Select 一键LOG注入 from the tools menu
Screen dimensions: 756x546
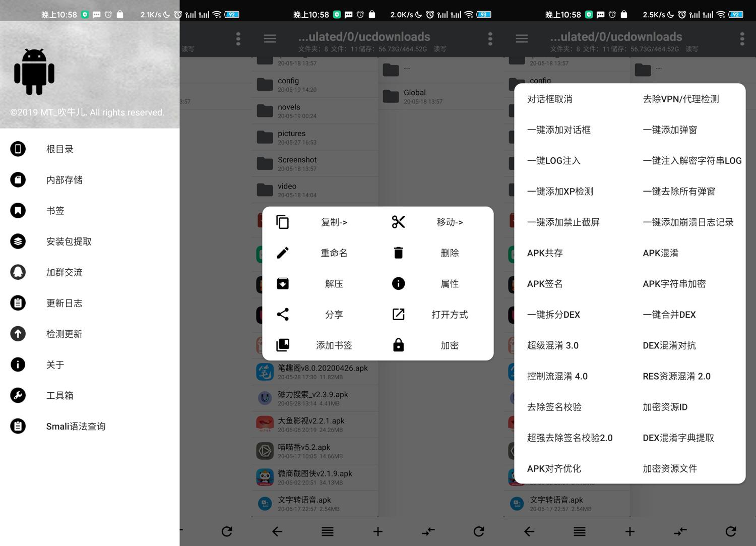coord(553,160)
